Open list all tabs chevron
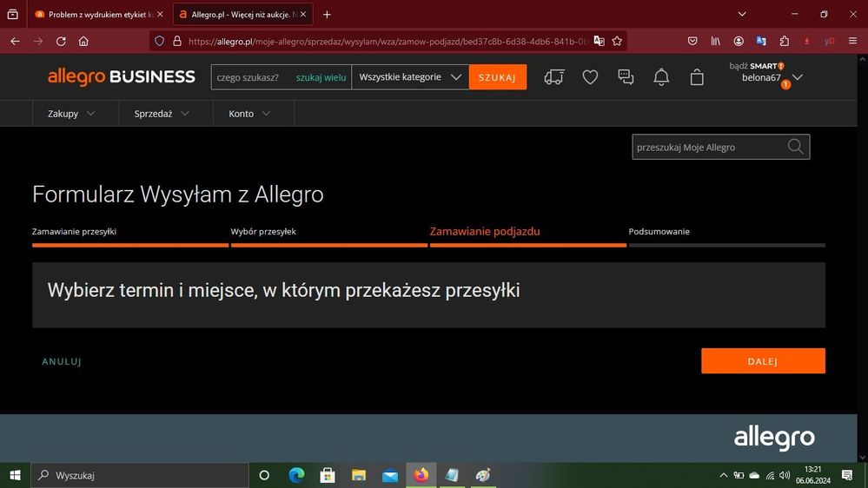Screen dimensions: 868x488 (742, 15)
